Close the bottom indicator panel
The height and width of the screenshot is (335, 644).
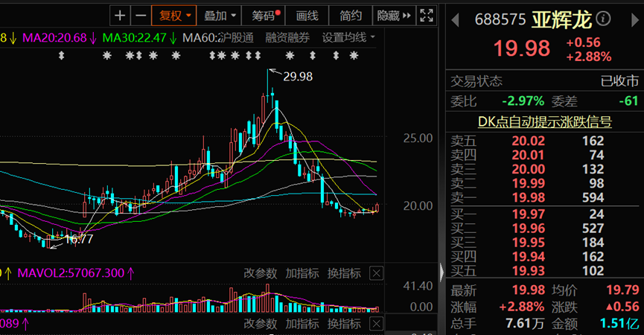pyautogui.click(x=376, y=324)
